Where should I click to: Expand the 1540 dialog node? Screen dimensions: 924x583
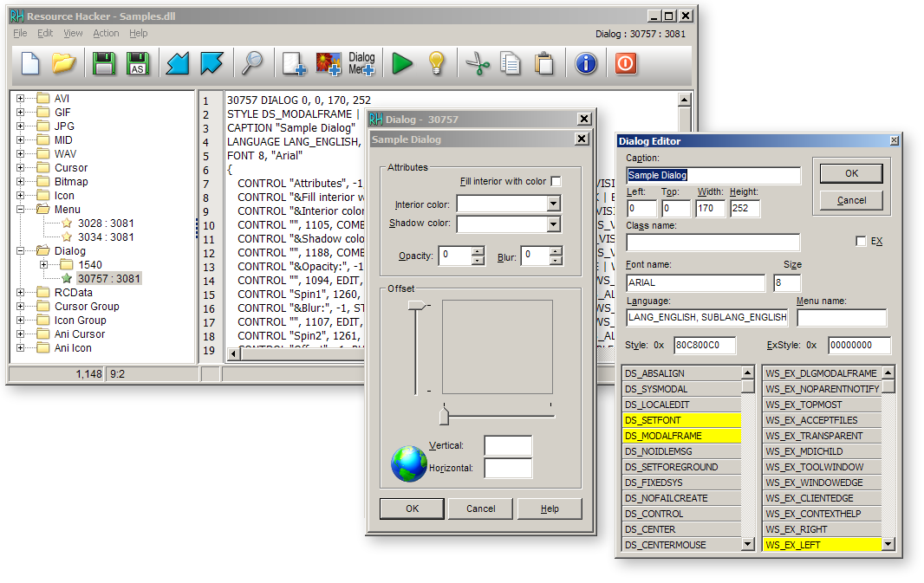pos(43,264)
